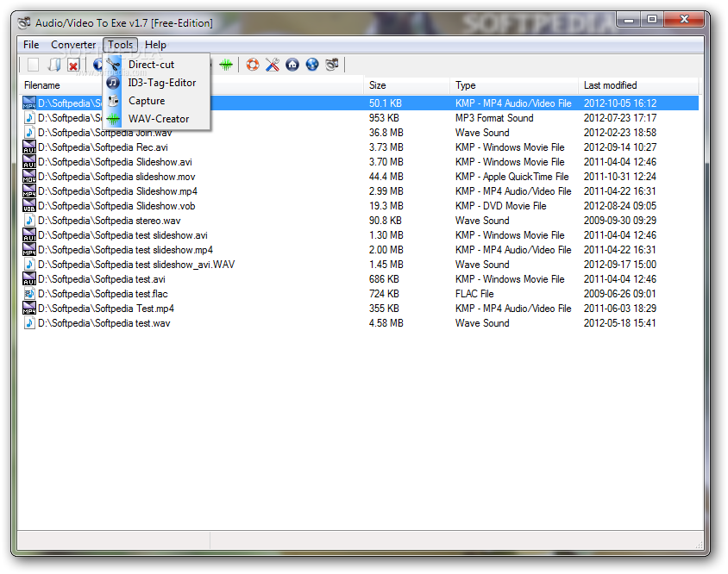This screenshot has height=574, width=728.
Task: Click the KMP - Apple QuickTime File cell
Action: [511, 177]
